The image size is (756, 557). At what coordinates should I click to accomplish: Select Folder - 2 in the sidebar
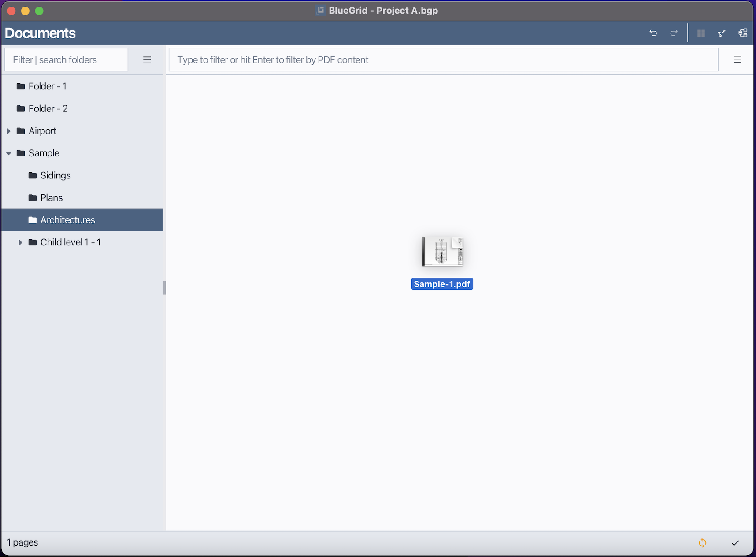(x=48, y=108)
